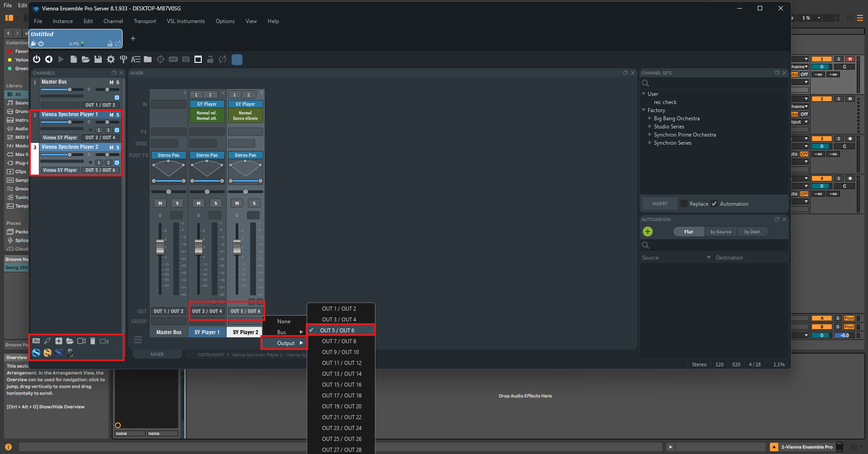Viewport: 868px width, 454px height.
Task: Click the Stereo Pan slot on the Master Bus strip
Action: pos(168,155)
